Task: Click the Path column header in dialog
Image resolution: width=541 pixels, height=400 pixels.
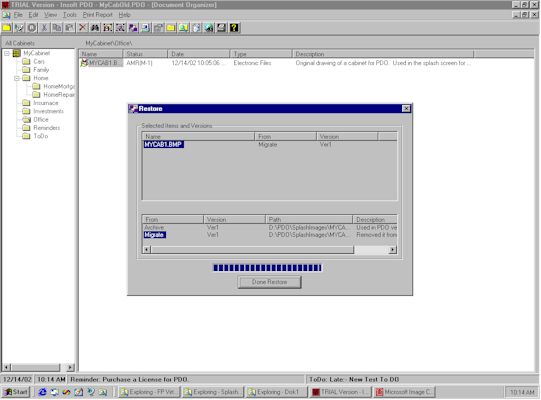Action: point(309,219)
